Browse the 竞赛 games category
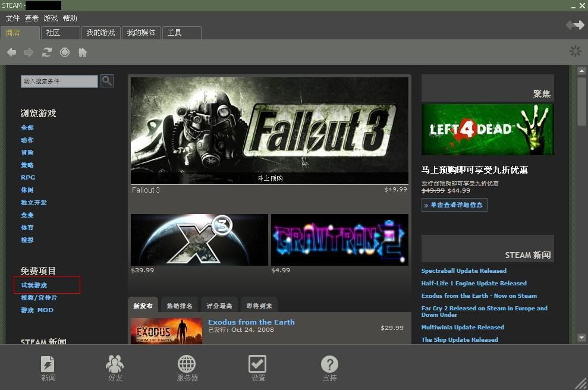The image size is (588, 390). [27, 215]
